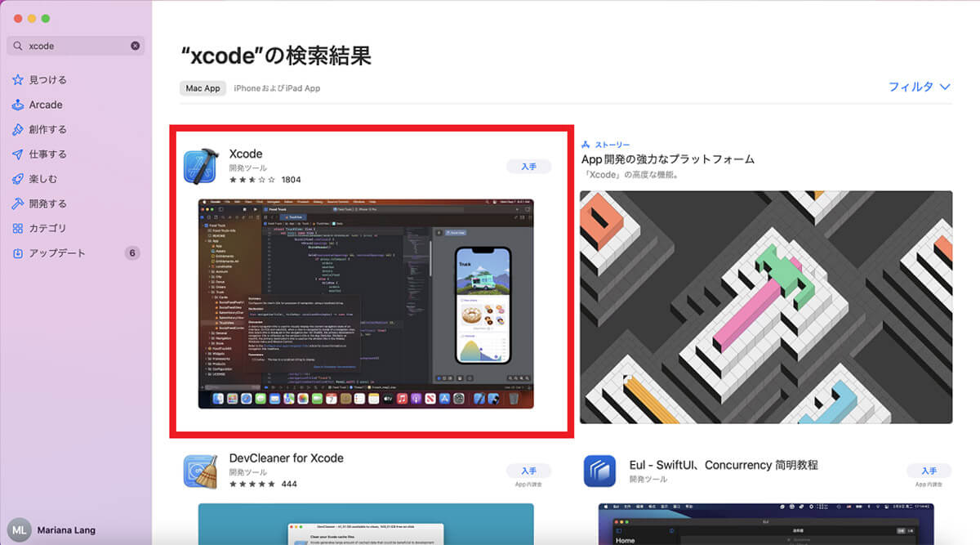Screen dimensions: 980x545
Task: Open the Eul app icon
Action: click(599, 471)
